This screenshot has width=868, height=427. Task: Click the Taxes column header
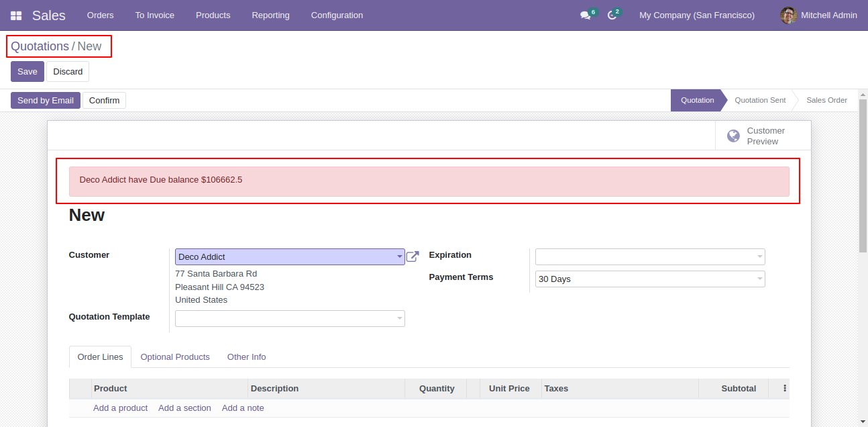pos(620,389)
